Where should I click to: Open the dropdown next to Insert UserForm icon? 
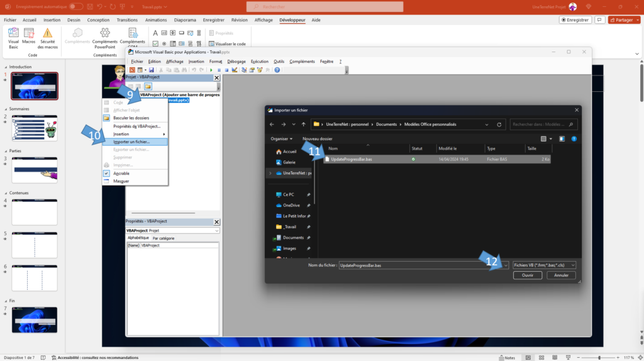pos(145,70)
